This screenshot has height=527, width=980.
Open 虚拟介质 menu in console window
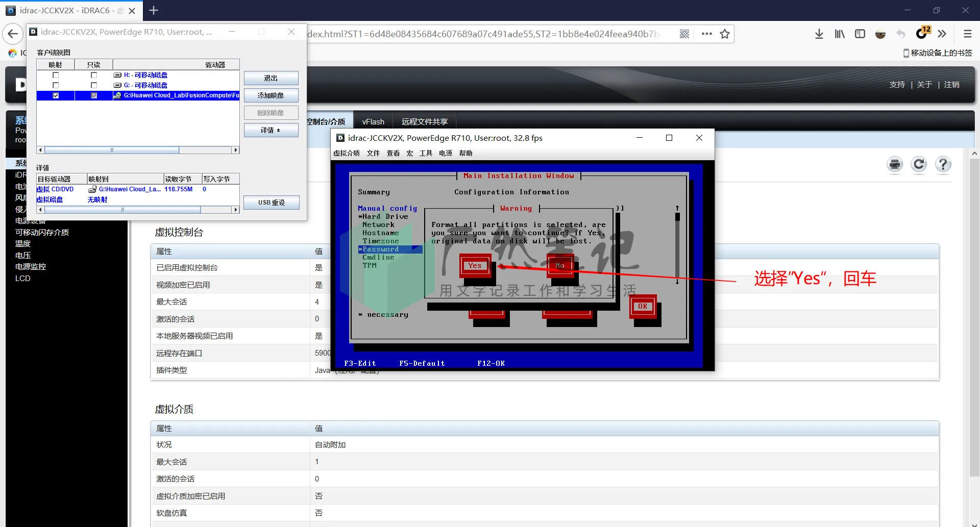(346, 153)
